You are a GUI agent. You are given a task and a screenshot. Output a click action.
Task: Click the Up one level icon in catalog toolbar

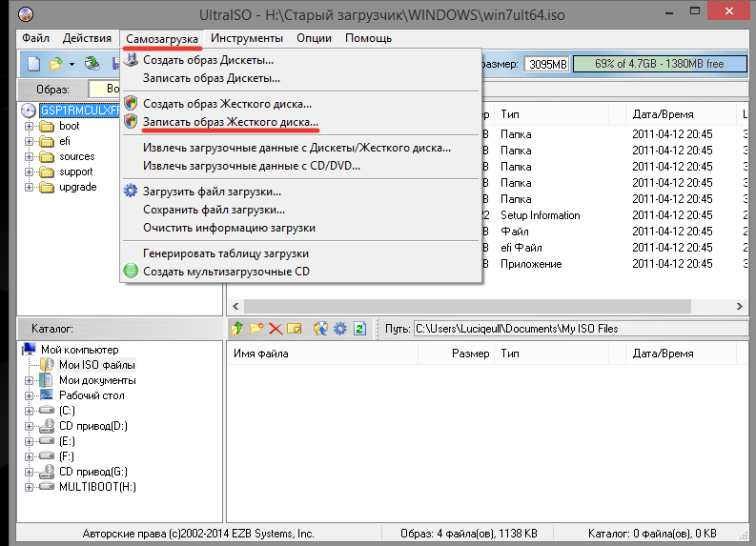tap(237, 329)
